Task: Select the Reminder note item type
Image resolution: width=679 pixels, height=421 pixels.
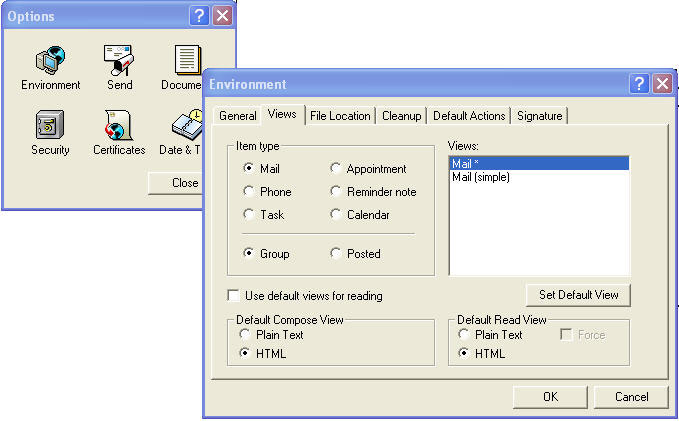Action: coord(336,191)
